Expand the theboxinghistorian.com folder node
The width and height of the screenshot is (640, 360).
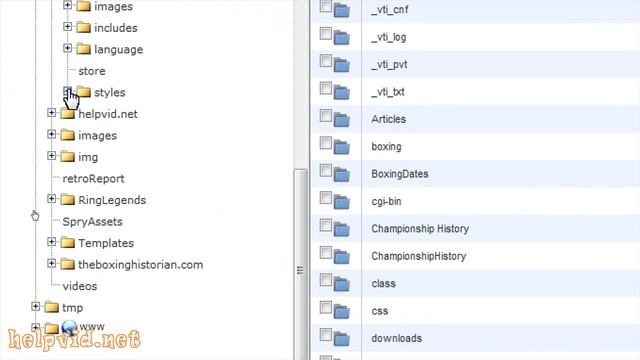[51, 263]
